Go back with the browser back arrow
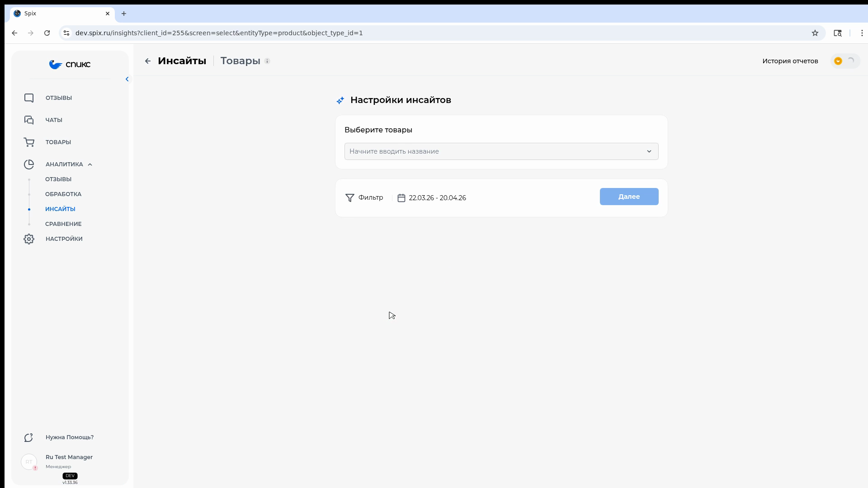This screenshot has width=868, height=488. coord(14,33)
